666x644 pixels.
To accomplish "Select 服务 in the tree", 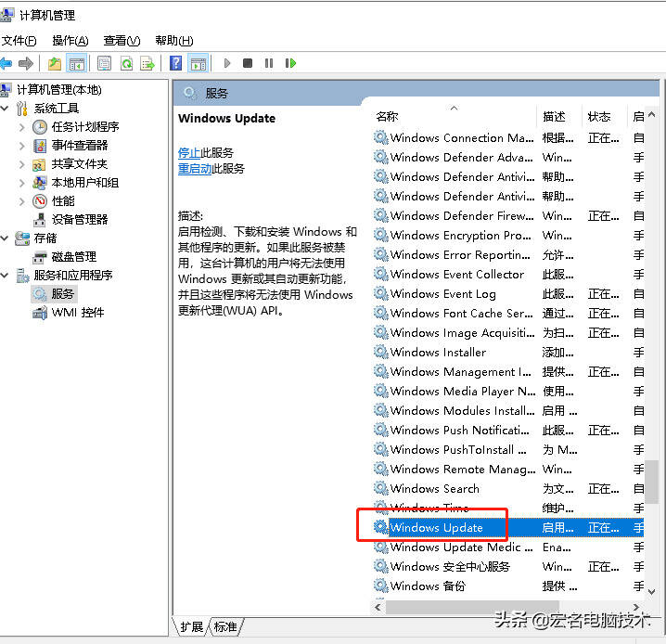I will coord(63,293).
